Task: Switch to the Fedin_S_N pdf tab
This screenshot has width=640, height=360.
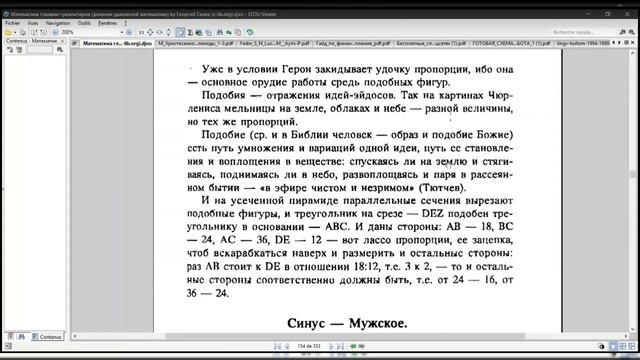Action: tap(274, 43)
